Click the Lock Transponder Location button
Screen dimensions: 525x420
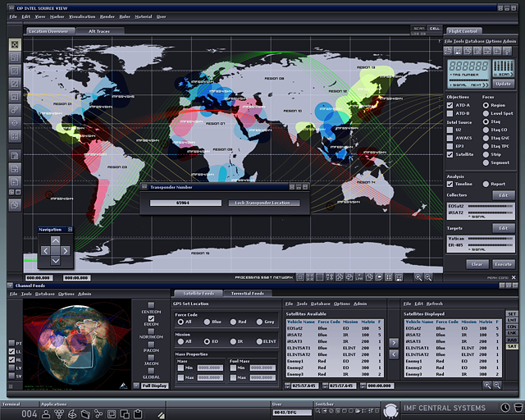[x=262, y=203]
